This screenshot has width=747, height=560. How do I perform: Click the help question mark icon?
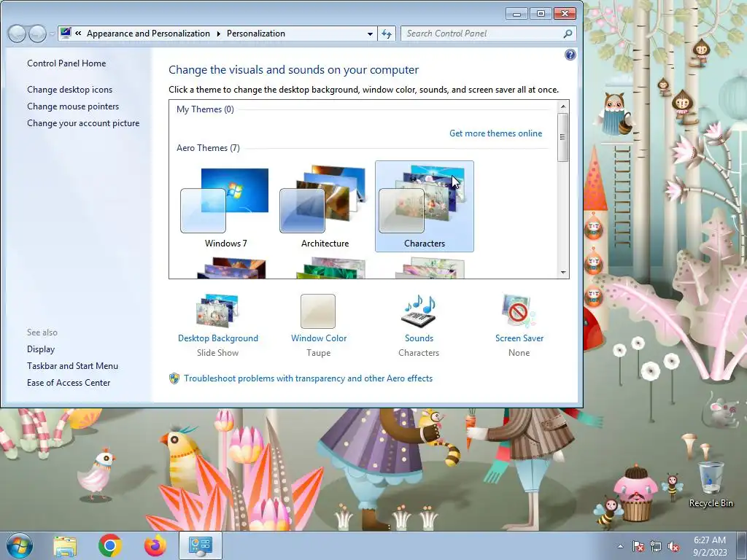(x=570, y=55)
